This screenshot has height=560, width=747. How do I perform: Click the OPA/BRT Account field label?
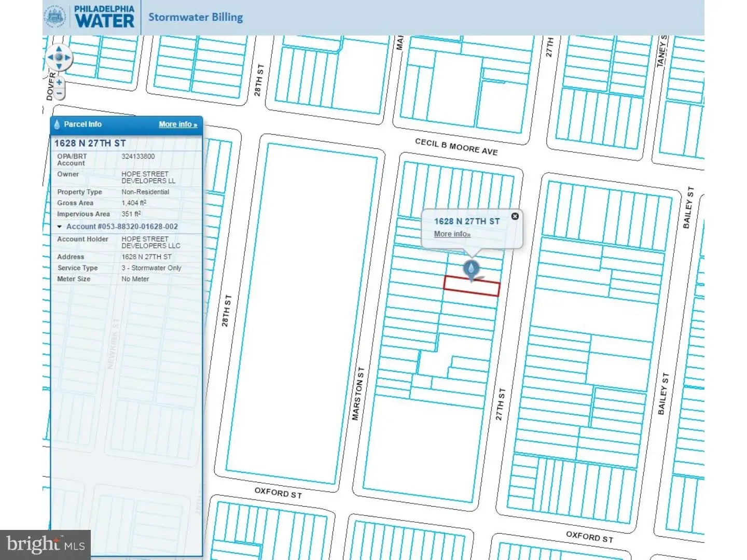pyautogui.click(x=72, y=160)
